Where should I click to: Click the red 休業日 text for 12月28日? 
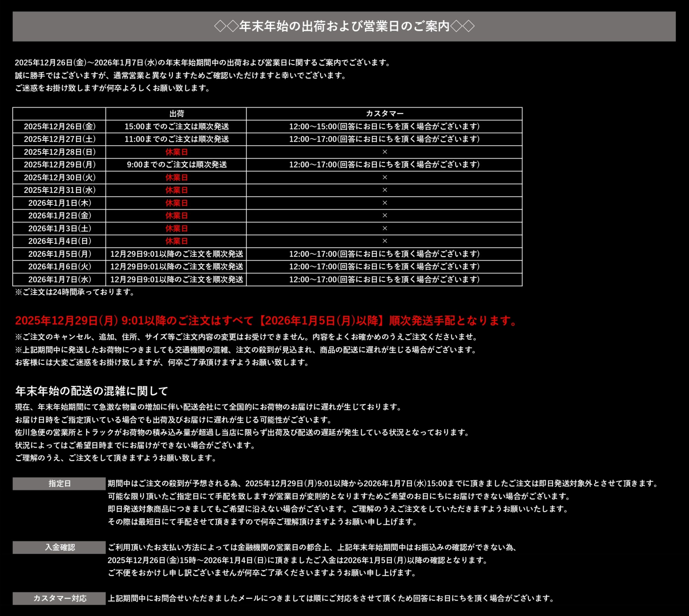(x=177, y=152)
